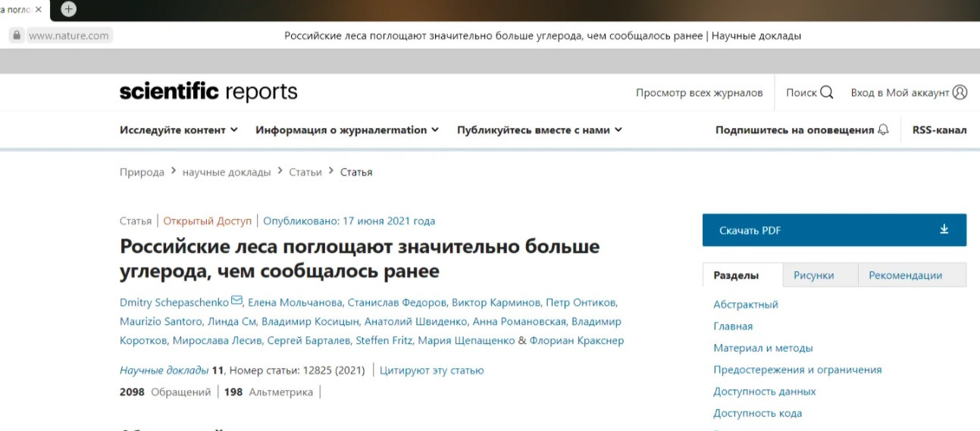Image resolution: width=980 pixels, height=431 pixels.
Task: Click the 'научные доклады' breadcrumb
Action: [x=226, y=172]
